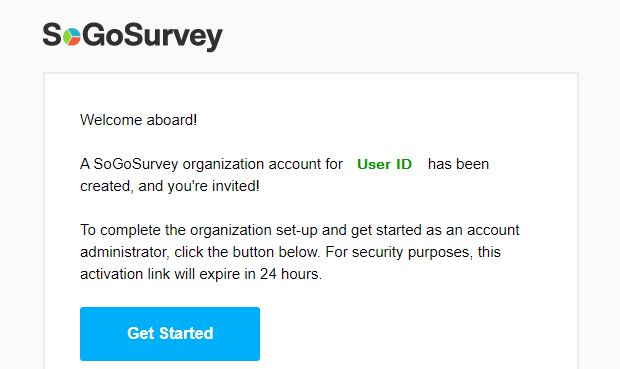Click the 'Go' letters in the logo
The width and height of the screenshot is (620, 369).
point(104,35)
